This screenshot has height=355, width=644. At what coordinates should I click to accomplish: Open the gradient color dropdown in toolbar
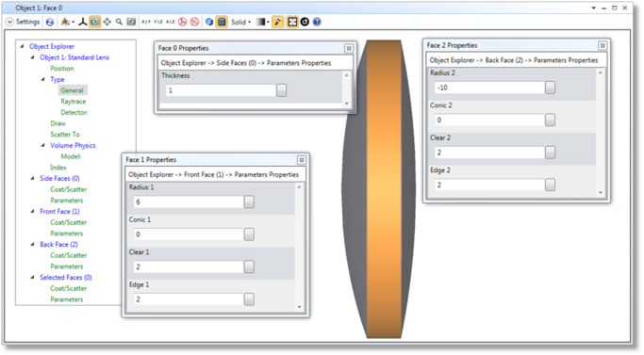(263, 22)
